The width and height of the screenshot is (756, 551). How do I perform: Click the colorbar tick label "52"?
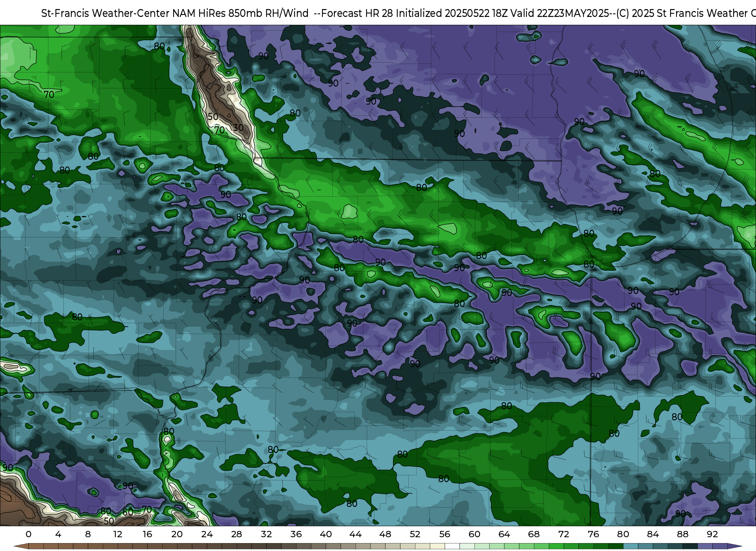[x=415, y=534]
